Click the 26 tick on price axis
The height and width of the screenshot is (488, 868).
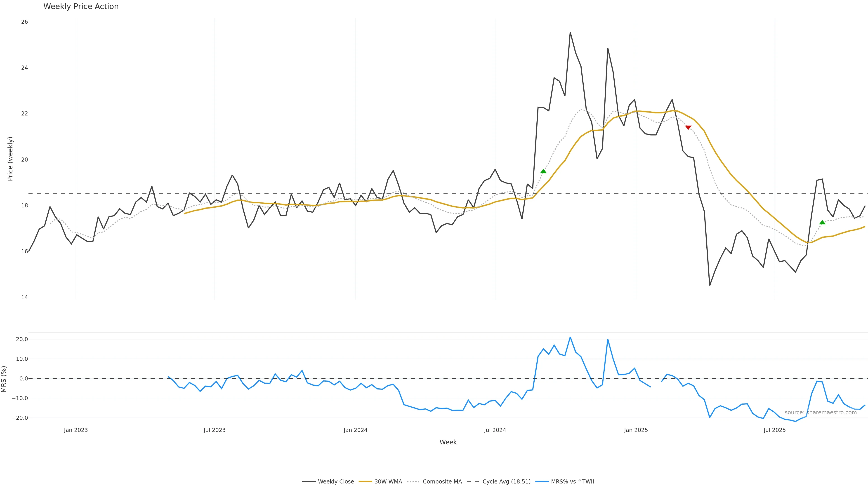tap(25, 22)
